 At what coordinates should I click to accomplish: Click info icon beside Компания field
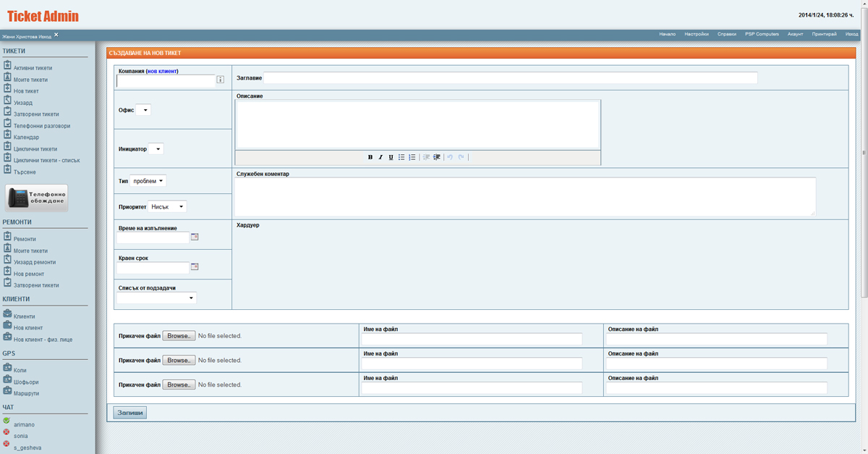pos(221,80)
